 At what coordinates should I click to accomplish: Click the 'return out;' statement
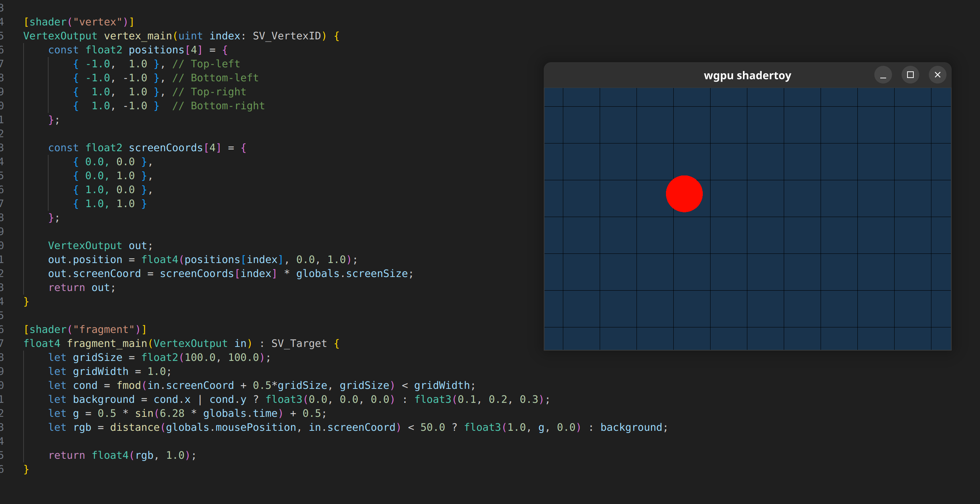[x=82, y=288]
